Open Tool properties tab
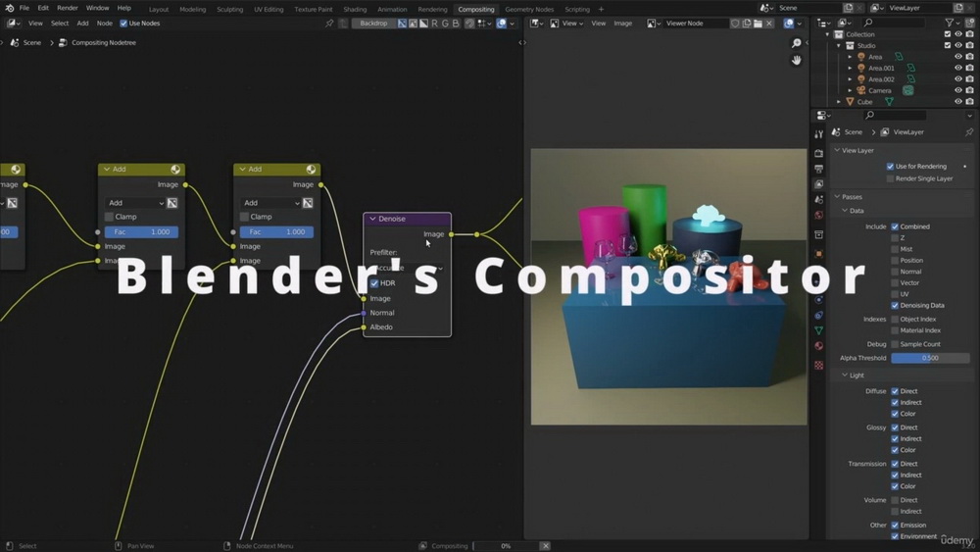980x552 pixels. click(x=818, y=133)
